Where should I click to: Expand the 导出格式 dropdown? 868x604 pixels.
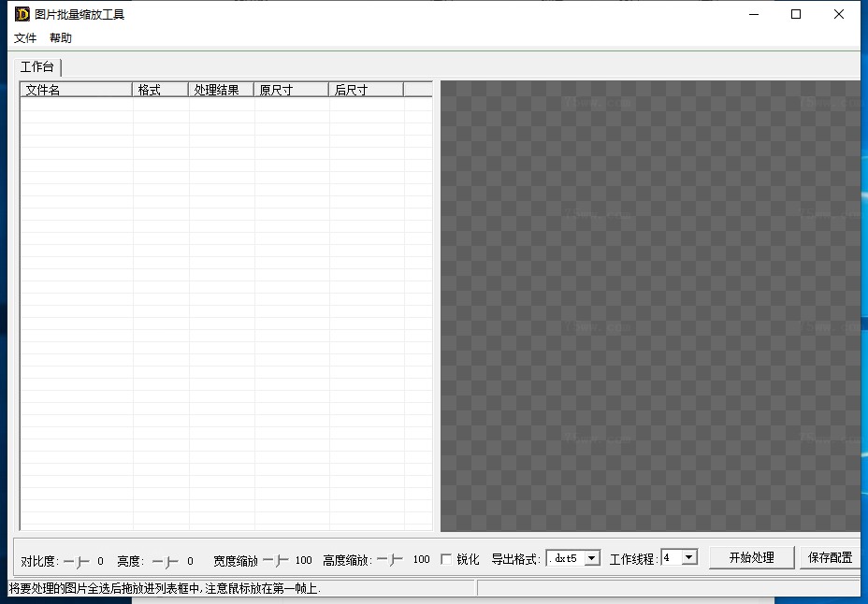pos(591,558)
